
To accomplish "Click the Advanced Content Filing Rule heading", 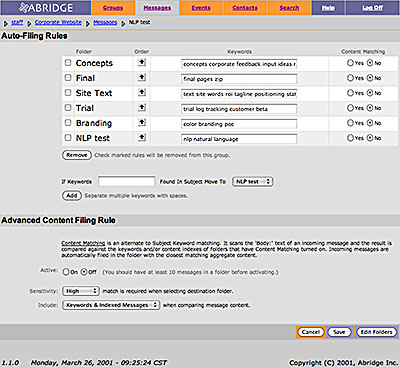I will point(59,220).
